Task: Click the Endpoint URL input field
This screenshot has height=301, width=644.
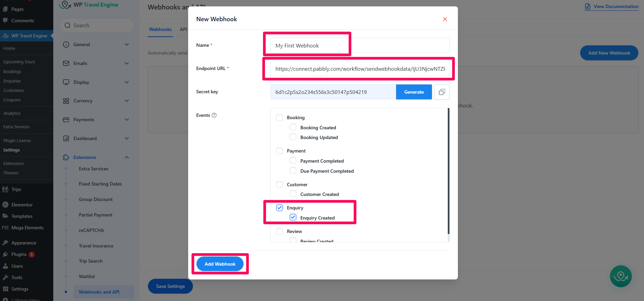Action: 360,69
